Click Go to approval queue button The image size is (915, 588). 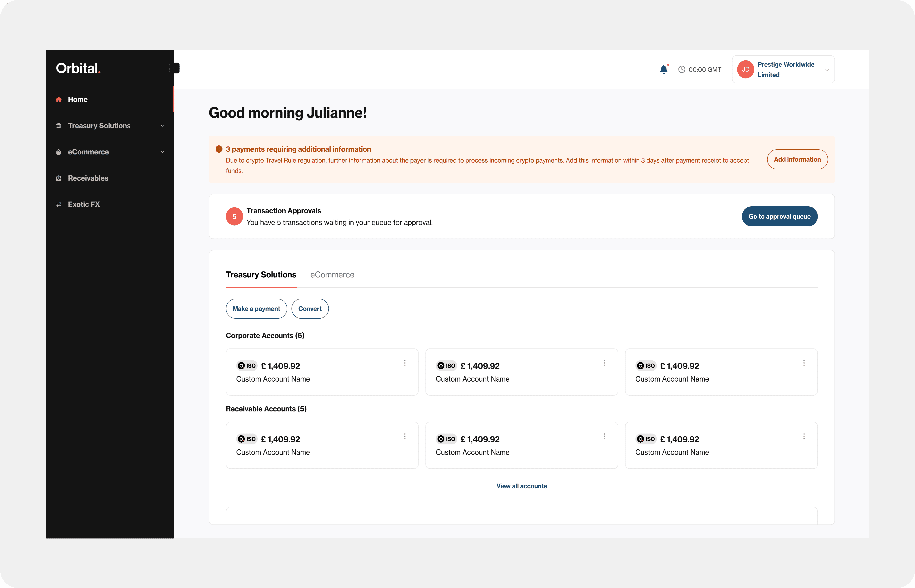pos(779,216)
